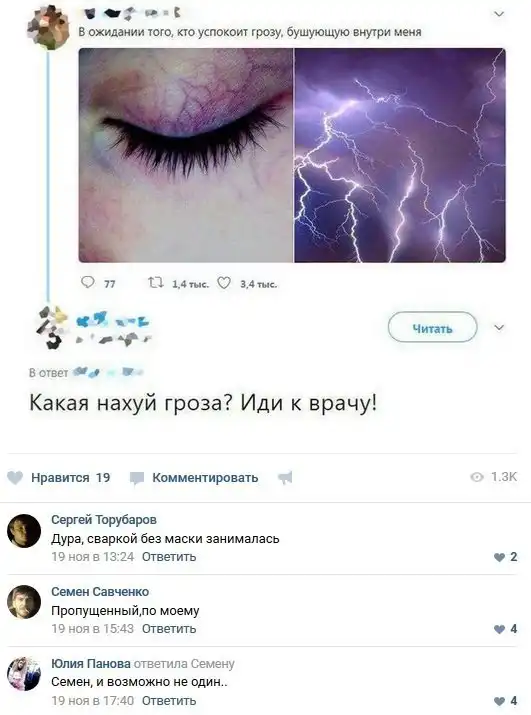531x715 pixels.
Task: Like Юлия Панова's comment heart
Action: (x=500, y=701)
